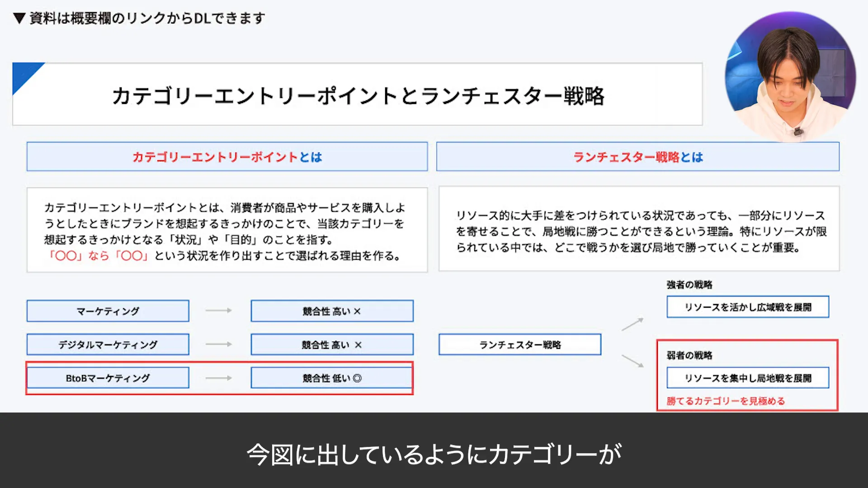The image size is (868, 488).
Task: Click the 競合性 低い◎ box
Action: (332, 378)
